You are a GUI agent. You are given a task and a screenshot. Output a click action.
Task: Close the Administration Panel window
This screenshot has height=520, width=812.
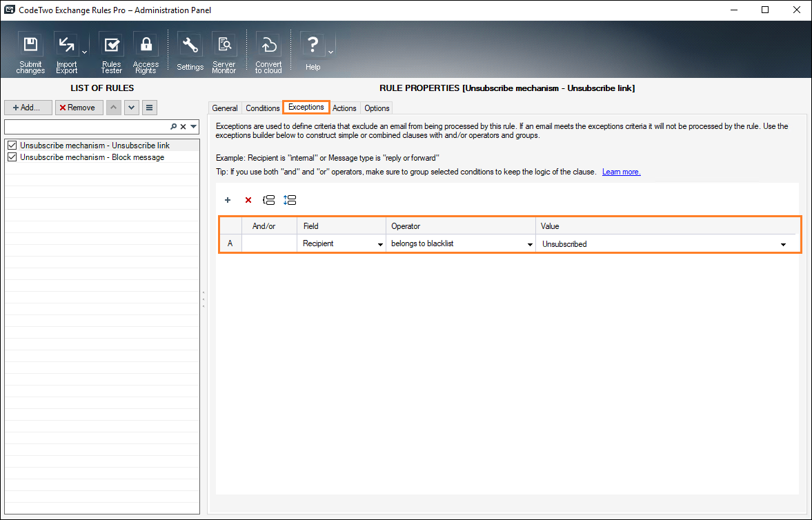[x=796, y=10]
